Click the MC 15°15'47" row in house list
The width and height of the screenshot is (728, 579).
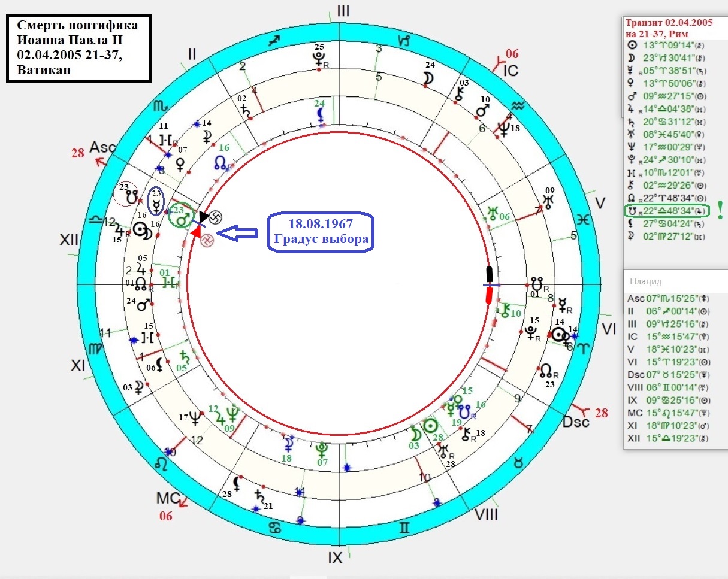click(670, 413)
